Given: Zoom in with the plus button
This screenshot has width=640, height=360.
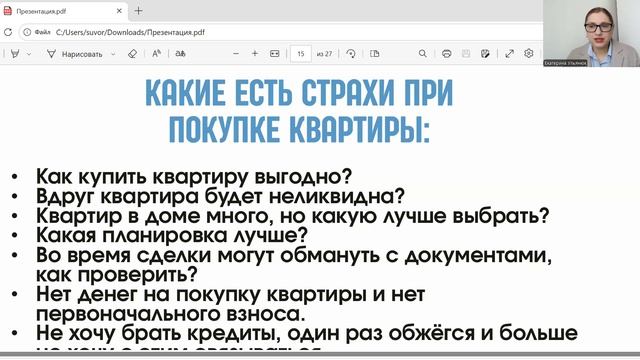Looking at the screenshot, I should click(x=255, y=53).
